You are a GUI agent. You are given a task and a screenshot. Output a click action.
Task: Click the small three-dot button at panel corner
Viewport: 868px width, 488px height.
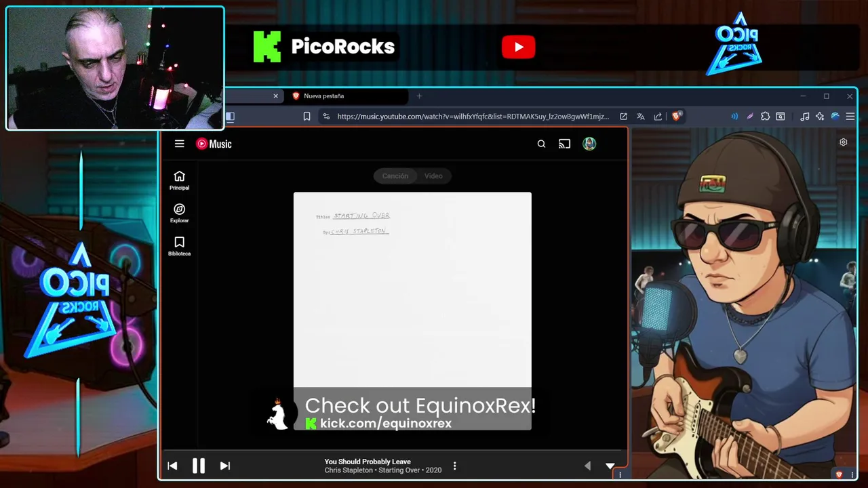pyautogui.click(x=620, y=475)
